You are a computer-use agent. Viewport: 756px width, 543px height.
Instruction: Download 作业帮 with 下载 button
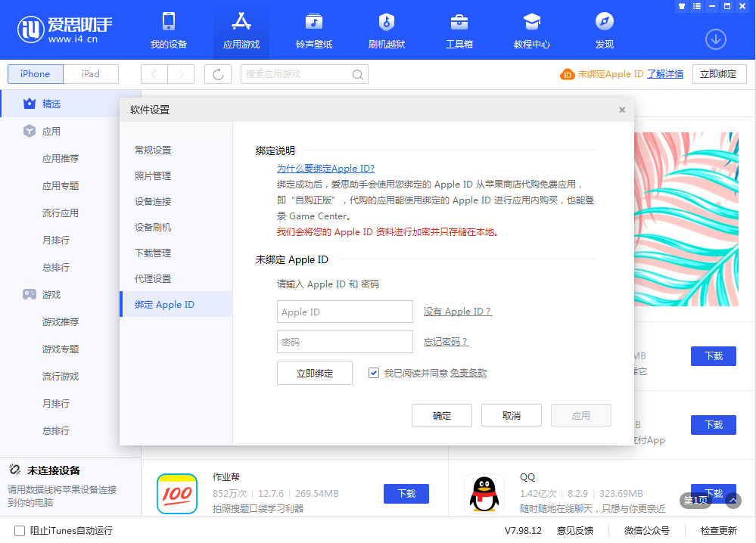[406, 493]
